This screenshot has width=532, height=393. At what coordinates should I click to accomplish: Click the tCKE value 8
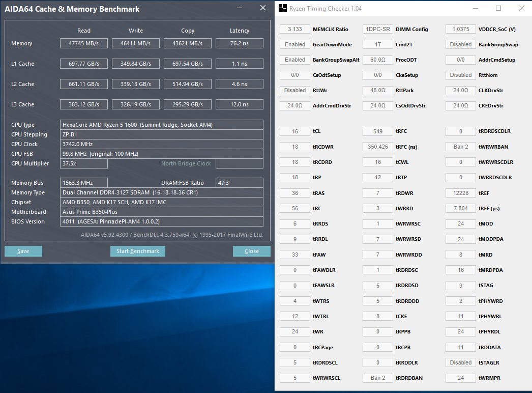click(x=377, y=316)
